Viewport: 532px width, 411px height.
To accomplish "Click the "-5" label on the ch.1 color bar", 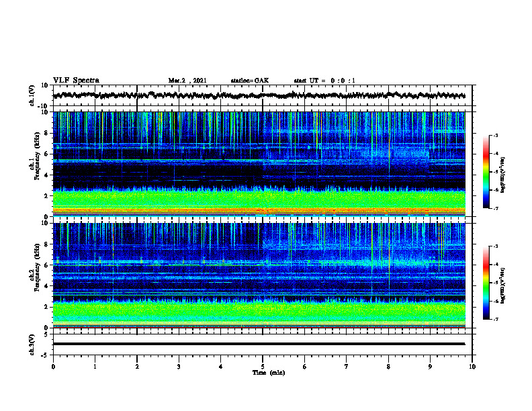I will 495,172.
